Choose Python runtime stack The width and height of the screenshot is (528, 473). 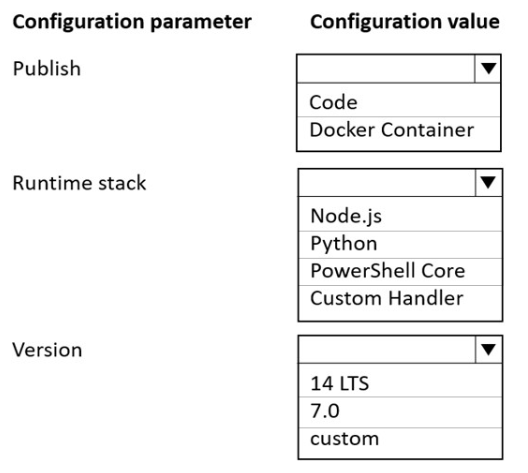point(400,244)
